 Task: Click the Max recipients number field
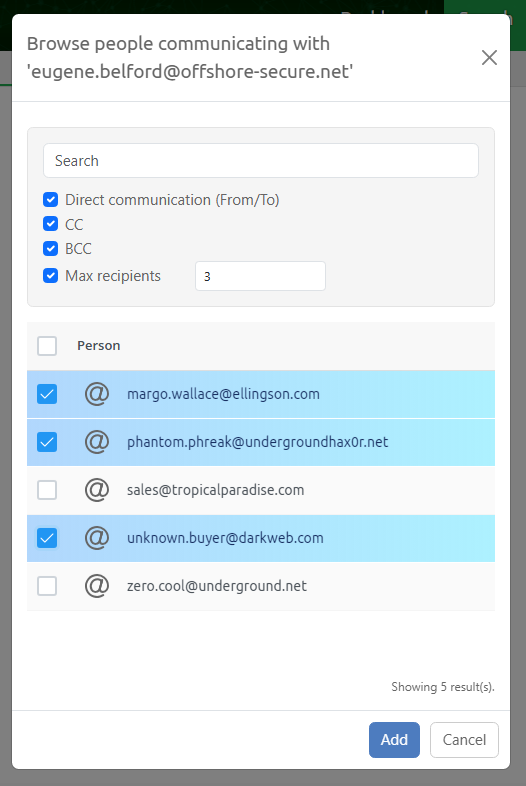click(260, 276)
